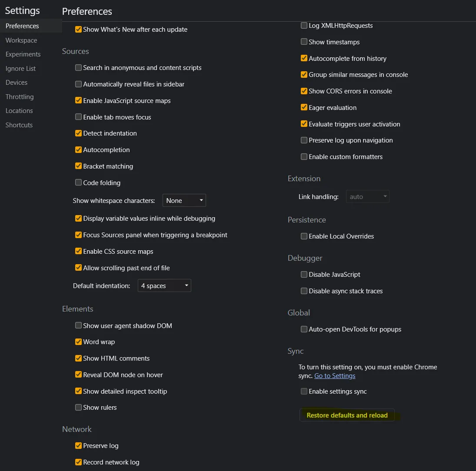Uncheck Bracket matching option
Screen dimensions: 476x471
click(78, 166)
